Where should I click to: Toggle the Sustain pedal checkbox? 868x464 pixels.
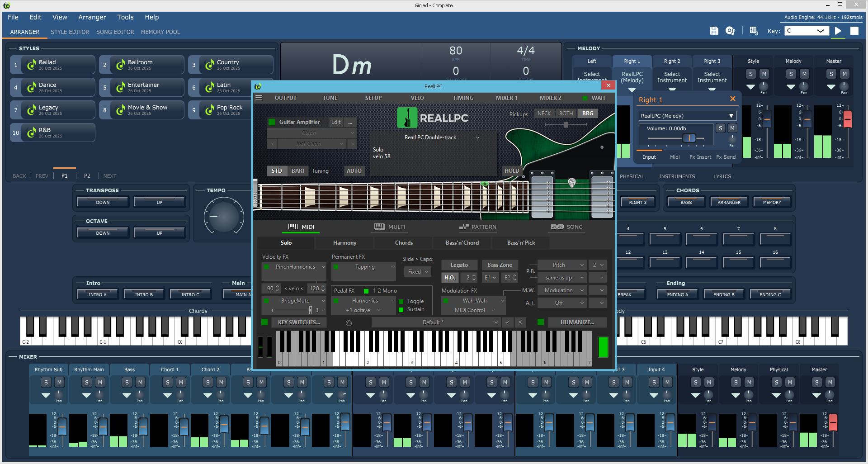(401, 310)
